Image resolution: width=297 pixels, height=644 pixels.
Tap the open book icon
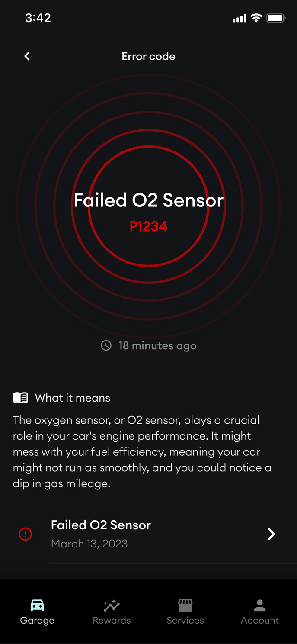click(x=21, y=398)
